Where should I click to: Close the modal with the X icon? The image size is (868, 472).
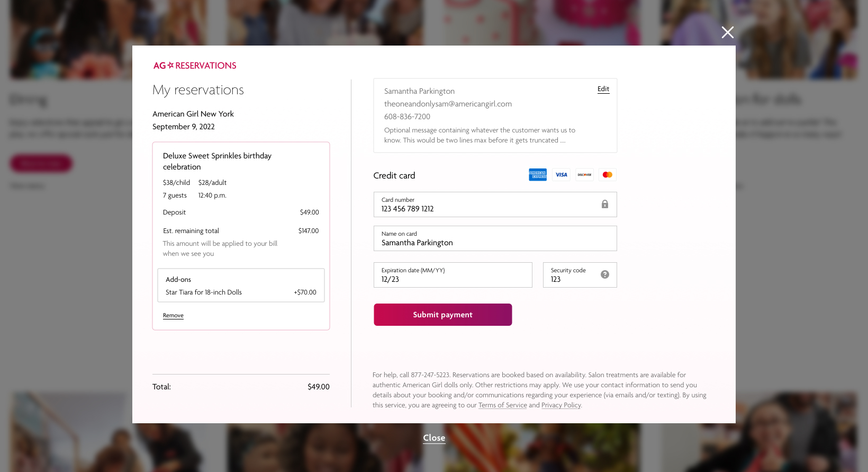pyautogui.click(x=728, y=32)
